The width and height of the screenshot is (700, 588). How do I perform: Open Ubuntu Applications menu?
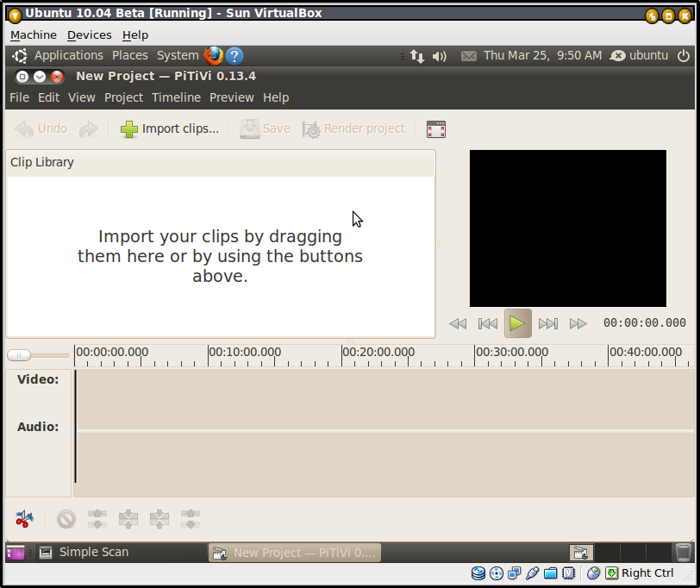tap(69, 55)
